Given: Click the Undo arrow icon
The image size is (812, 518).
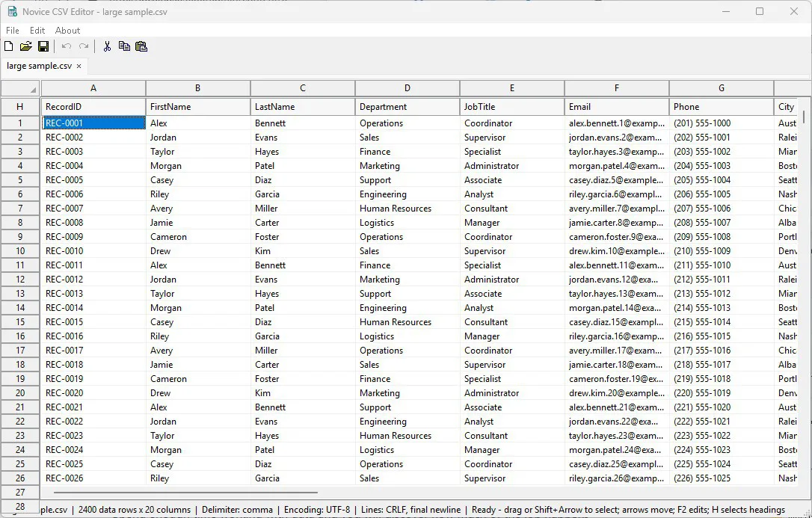Looking at the screenshot, I should pos(67,46).
